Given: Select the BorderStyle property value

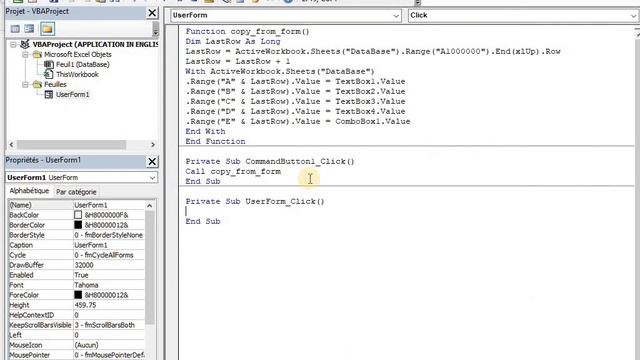Looking at the screenshot, I should coord(109,235).
